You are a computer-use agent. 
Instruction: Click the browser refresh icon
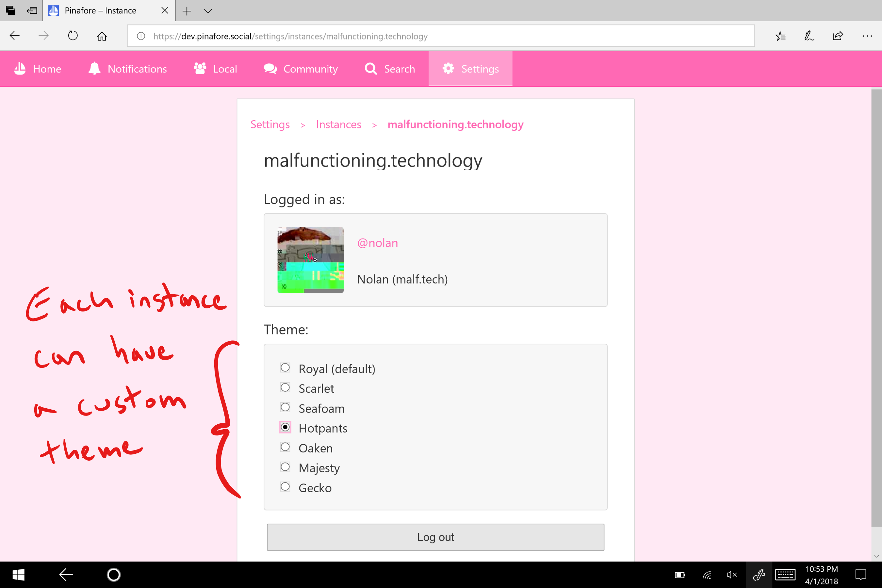pyautogui.click(x=73, y=36)
